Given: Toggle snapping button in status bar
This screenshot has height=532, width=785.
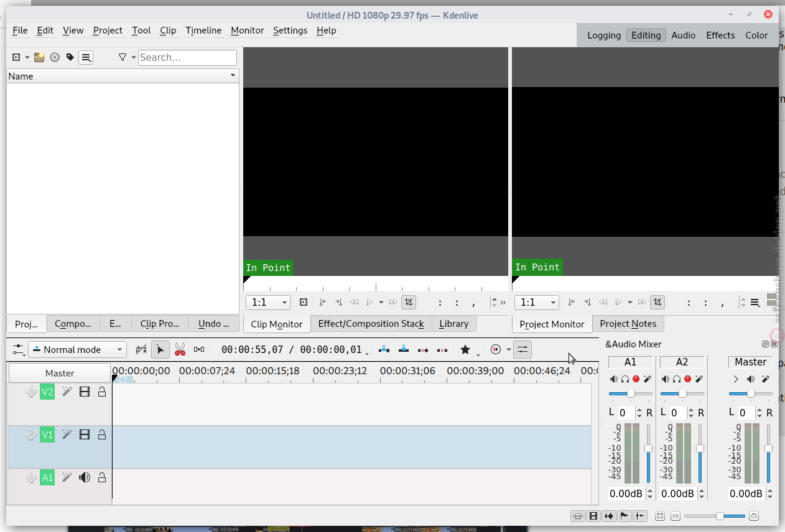Looking at the screenshot, I should point(639,516).
